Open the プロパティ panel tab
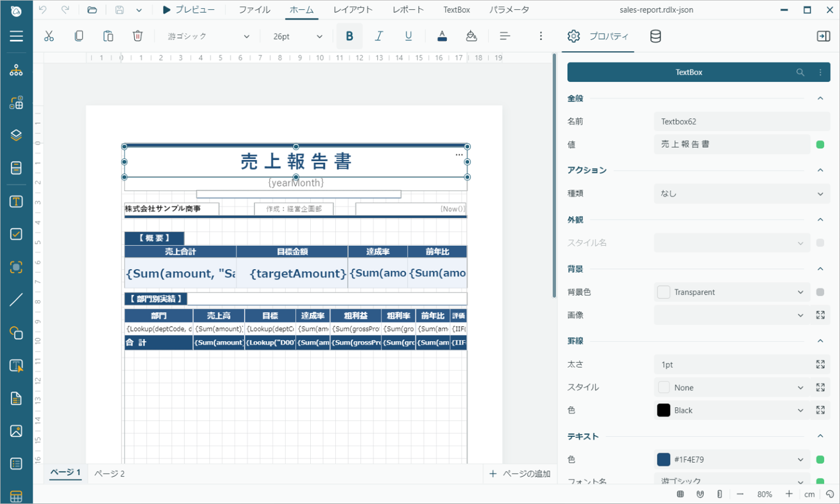The height and width of the screenshot is (504, 840). (598, 36)
